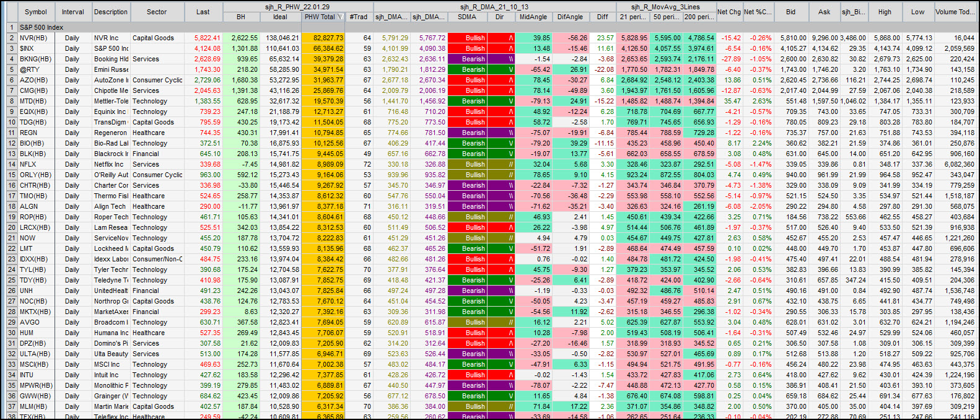Click the Last column header
Viewport: 980px width, 420px height.
click(203, 12)
